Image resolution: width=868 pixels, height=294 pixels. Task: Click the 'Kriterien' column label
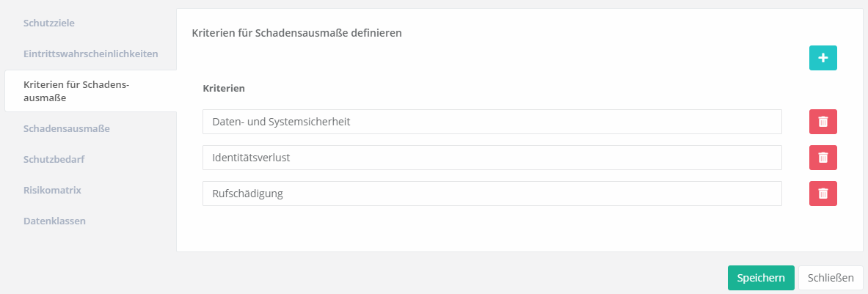[x=224, y=88]
